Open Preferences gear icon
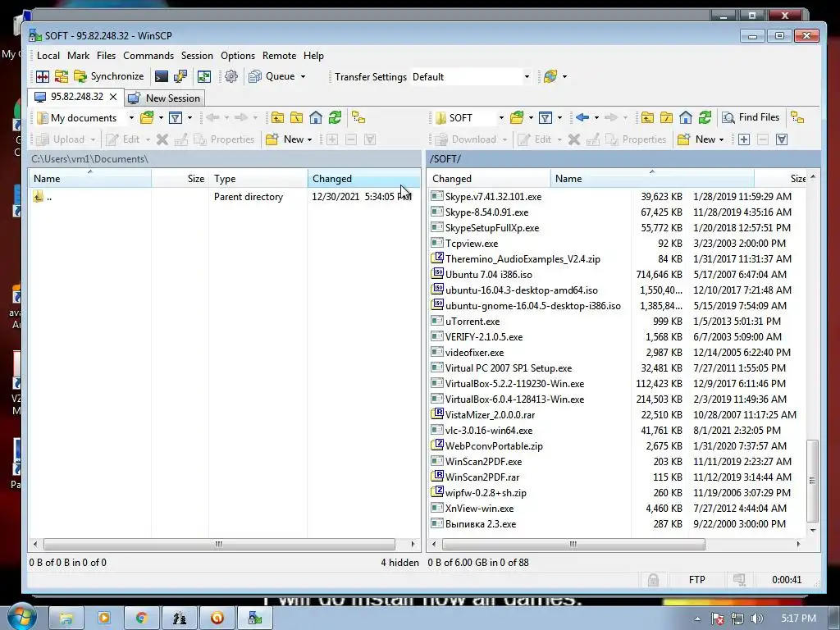The height and width of the screenshot is (630, 840). 231,76
